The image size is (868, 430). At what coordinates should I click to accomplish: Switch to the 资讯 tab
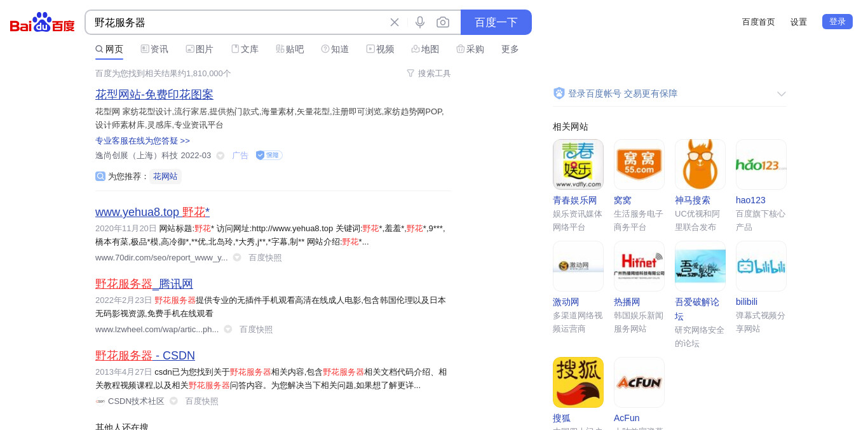point(154,49)
